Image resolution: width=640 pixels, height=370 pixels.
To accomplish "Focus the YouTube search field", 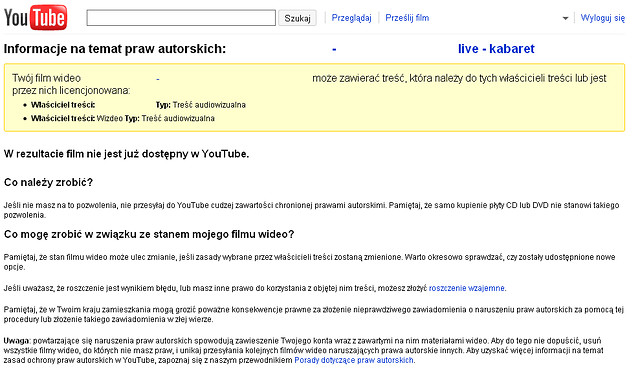I will point(181,18).
